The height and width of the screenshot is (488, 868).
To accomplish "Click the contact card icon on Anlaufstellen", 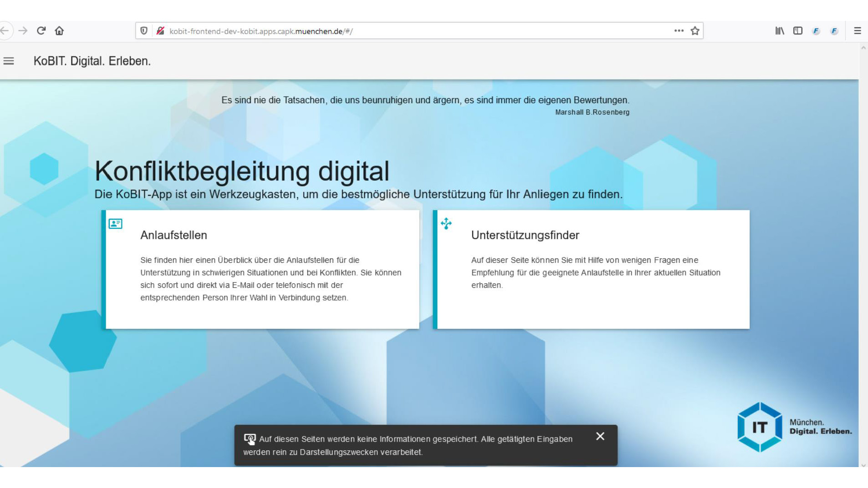I will [115, 224].
